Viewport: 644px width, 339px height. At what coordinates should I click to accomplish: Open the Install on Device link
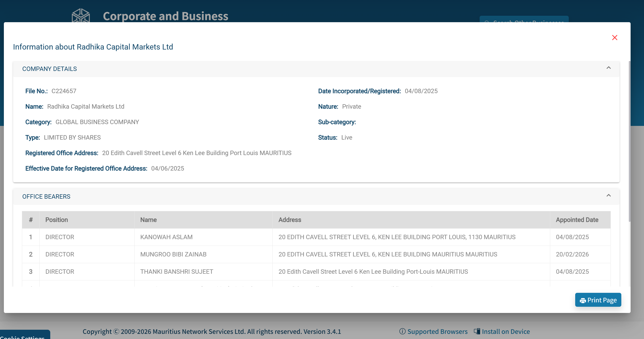506,332
